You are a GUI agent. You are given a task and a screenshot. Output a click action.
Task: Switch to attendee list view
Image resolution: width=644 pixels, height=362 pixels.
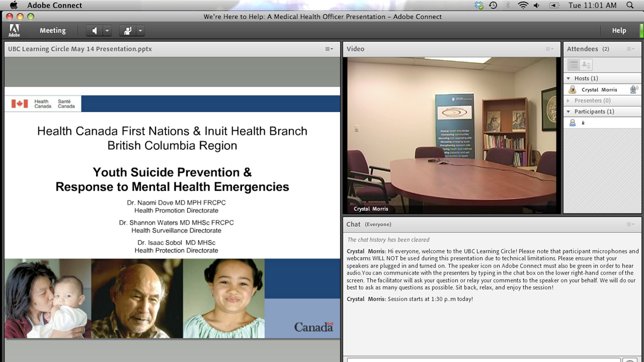point(573,65)
